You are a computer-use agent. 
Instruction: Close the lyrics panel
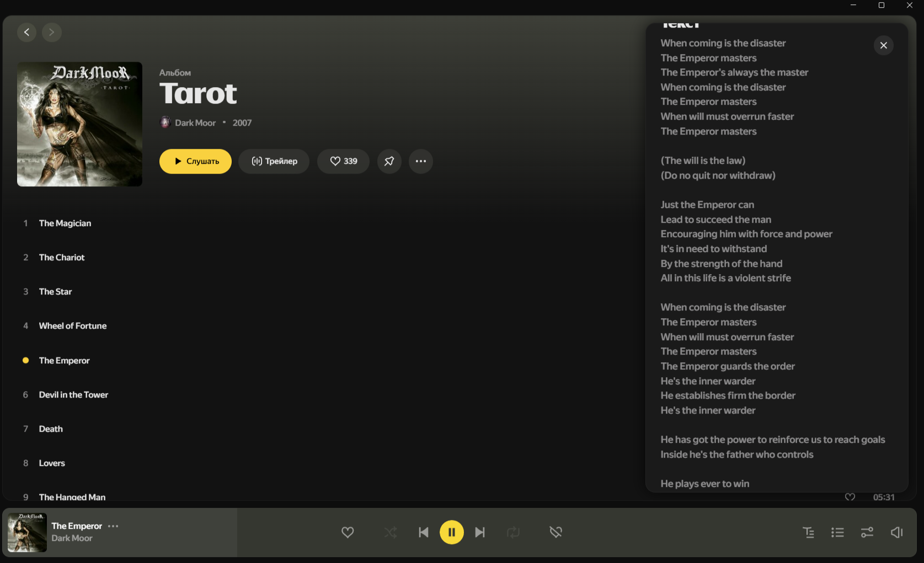884,45
